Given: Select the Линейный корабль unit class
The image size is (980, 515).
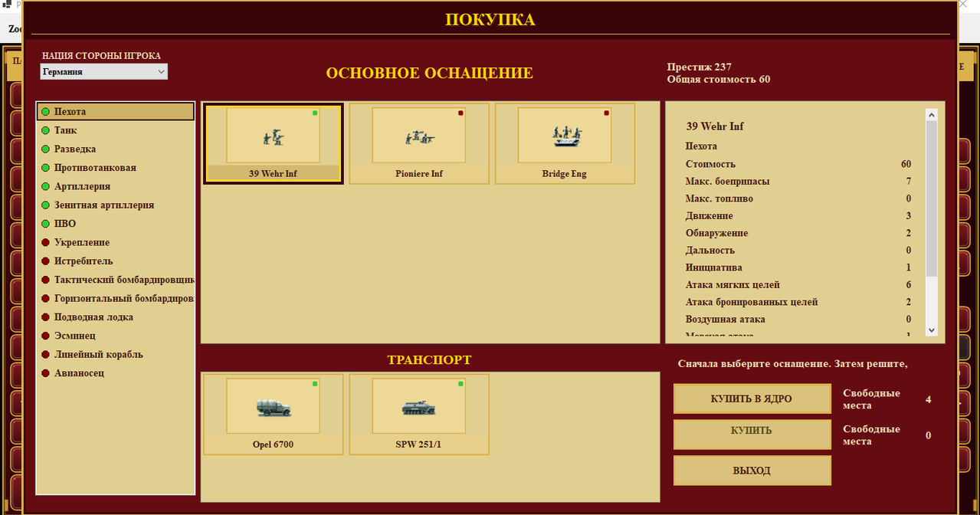Looking at the screenshot, I should (116, 354).
